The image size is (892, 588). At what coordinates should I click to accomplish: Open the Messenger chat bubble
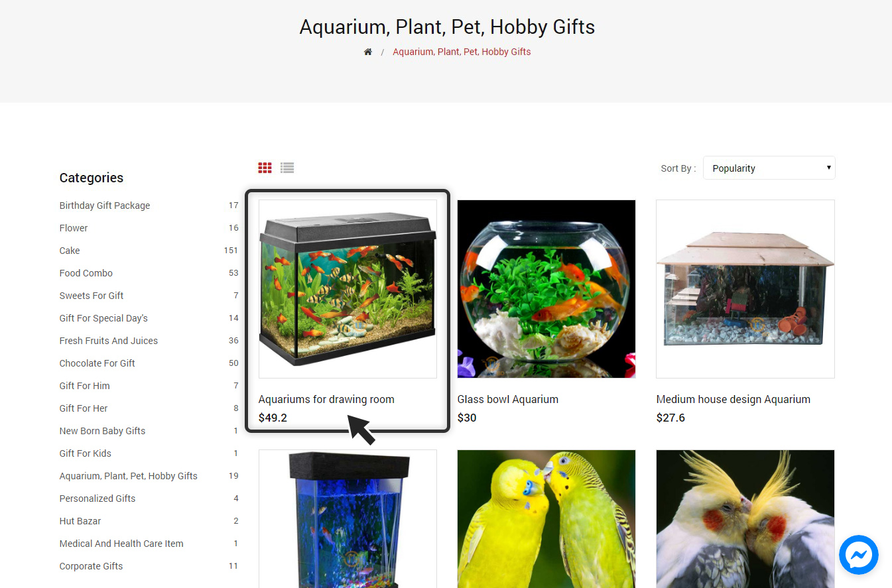[x=858, y=555]
